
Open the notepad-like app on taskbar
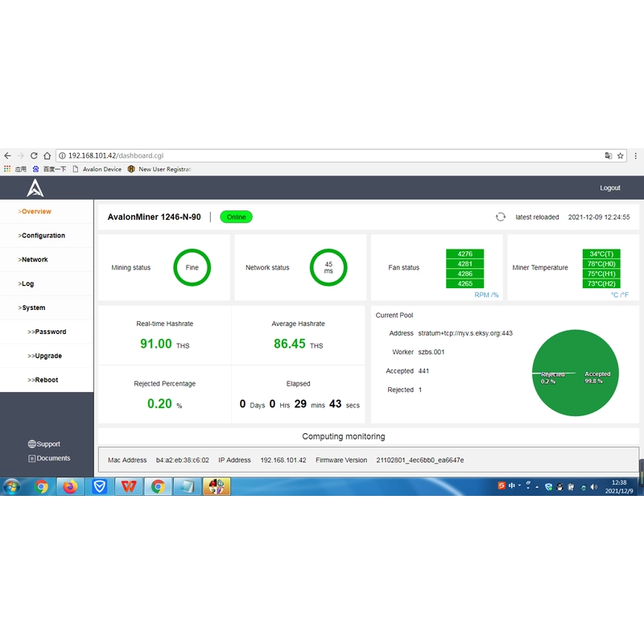(188, 487)
